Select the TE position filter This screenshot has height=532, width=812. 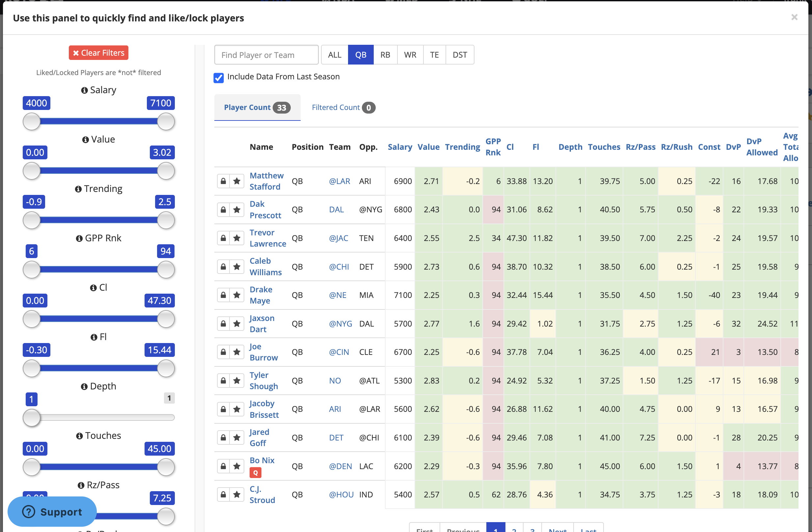pos(434,55)
